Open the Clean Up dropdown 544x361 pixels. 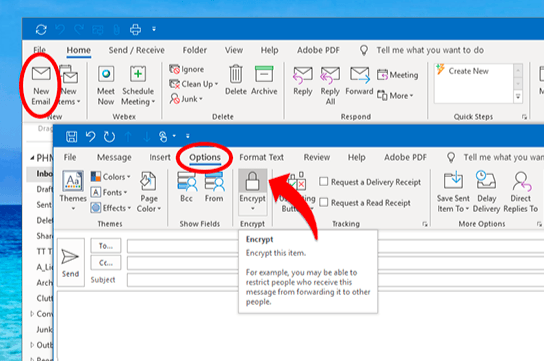[x=194, y=84]
